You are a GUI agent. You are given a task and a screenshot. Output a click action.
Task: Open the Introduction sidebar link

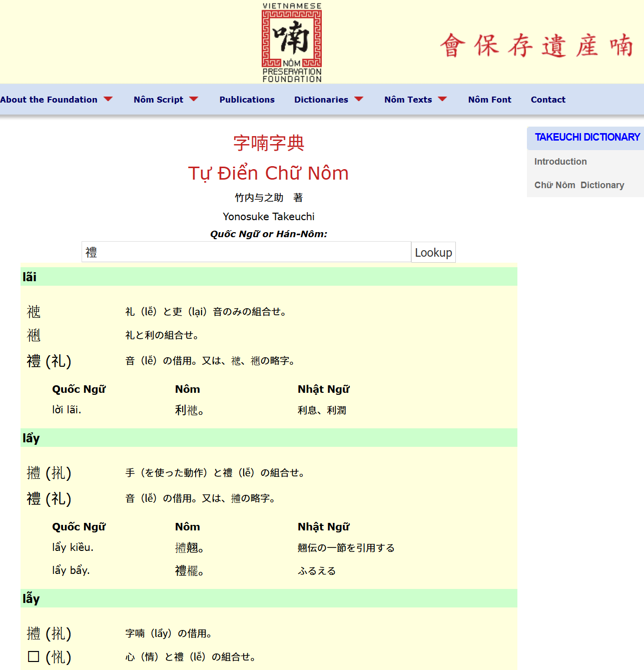pos(560,162)
